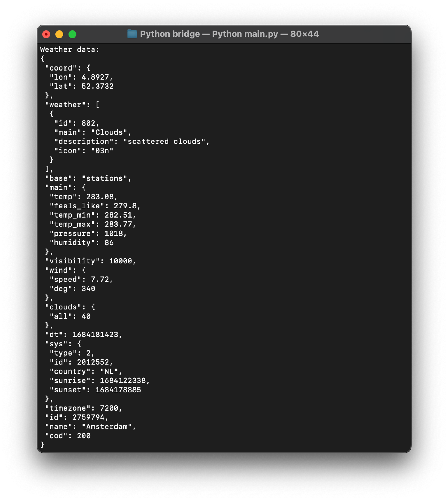Viewport: 448px width, 501px height.
Task: Click the yellow minimize window button
Action: (x=59, y=34)
